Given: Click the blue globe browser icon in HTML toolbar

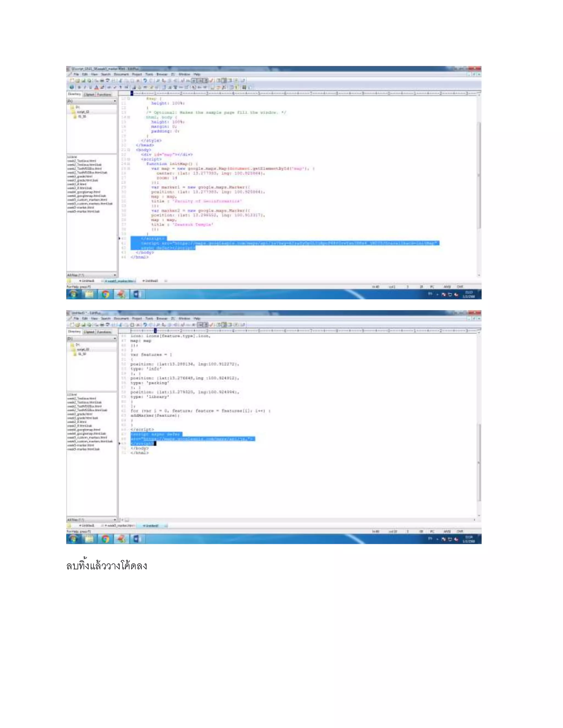Looking at the screenshot, I should (72, 87).
